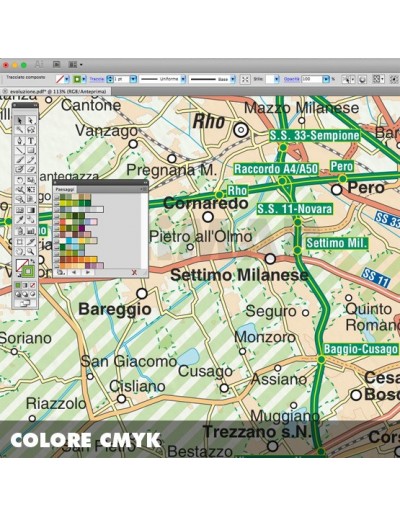Select the Blob Brush tool
The width and height of the screenshot is (400, 517).
(20, 169)
